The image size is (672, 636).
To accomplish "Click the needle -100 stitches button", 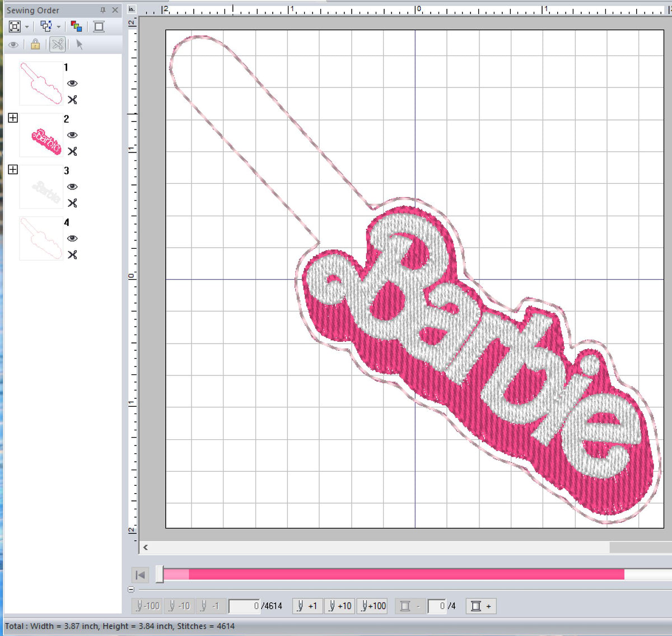I will [148, 606].
